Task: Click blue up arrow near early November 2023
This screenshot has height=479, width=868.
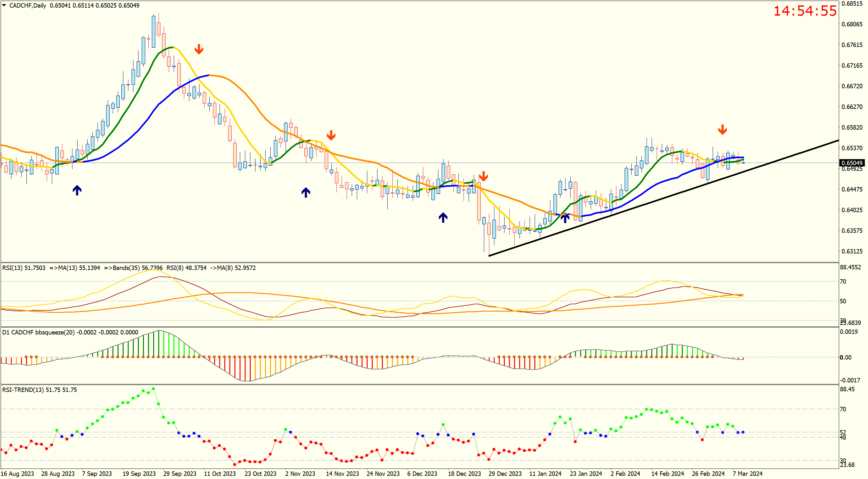Action: [x=306, y=192]
